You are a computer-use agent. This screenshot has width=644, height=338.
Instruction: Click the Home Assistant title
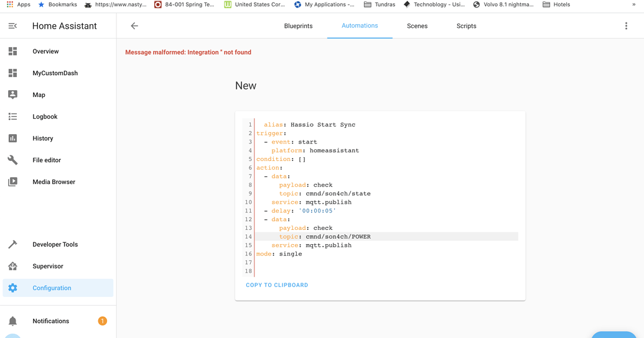[x=65, y=26]
